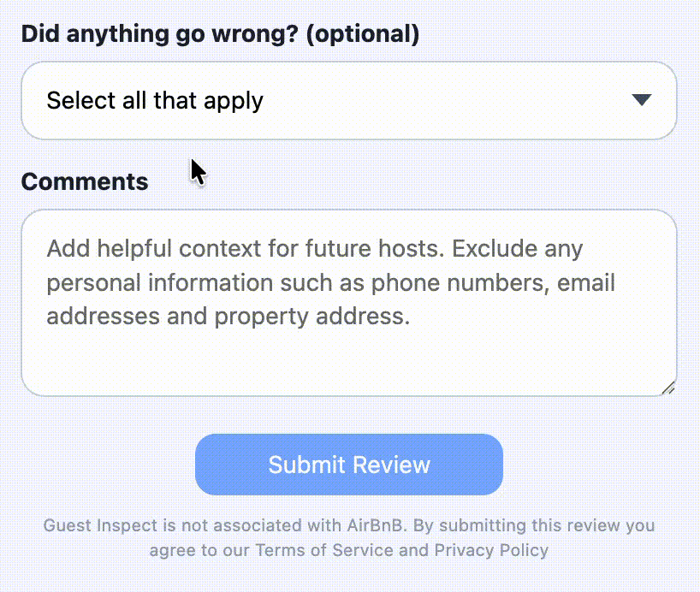Click the dropdown arrow triangle icon
The image size is (700, 592).
coord(642,100)
